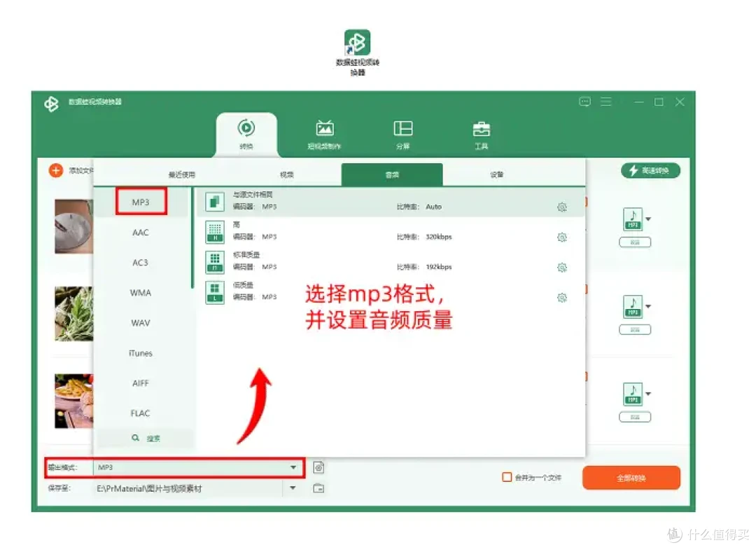This screenshot has width=756, height=550.
Task: Select the 音频 audio format sub-tab
Action: (x=392, y=174)
